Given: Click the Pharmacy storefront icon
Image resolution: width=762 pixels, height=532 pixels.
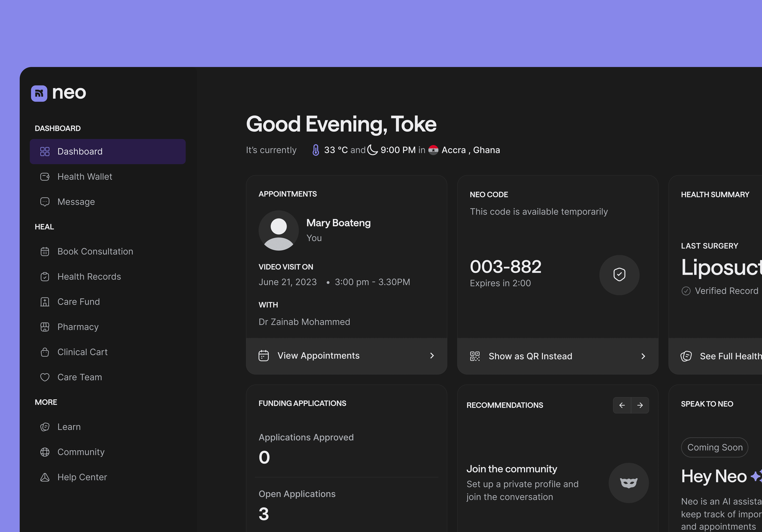Looking at the screenshot, I should [45, 327].
